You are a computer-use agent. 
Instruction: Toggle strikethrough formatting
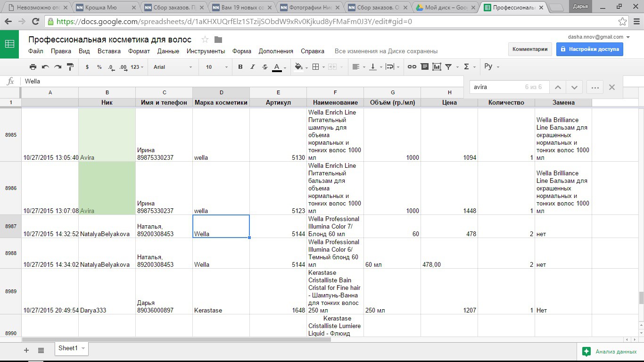(265, 67)
